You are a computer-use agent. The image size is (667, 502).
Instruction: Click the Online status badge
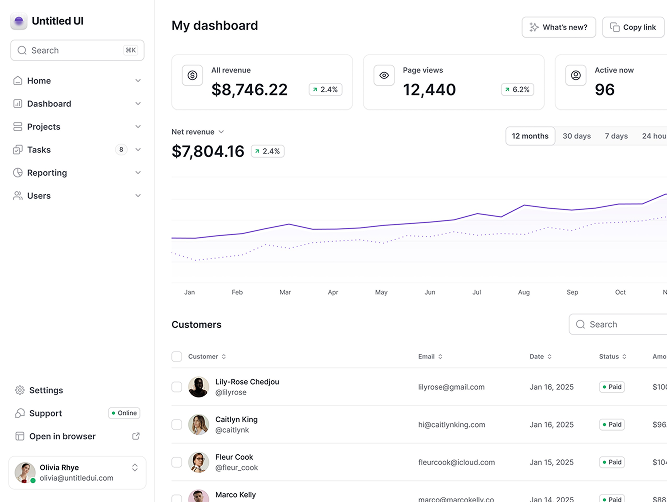[124, 413]
